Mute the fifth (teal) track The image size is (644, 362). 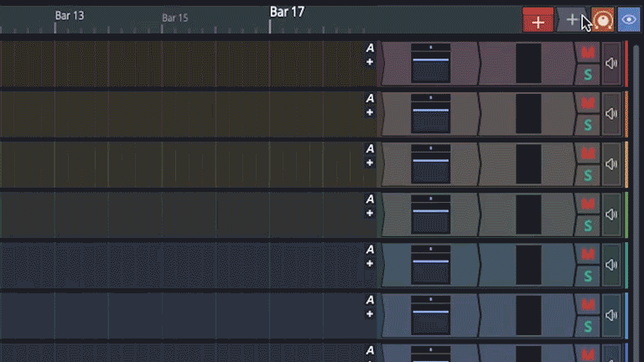tap(588, 254)
